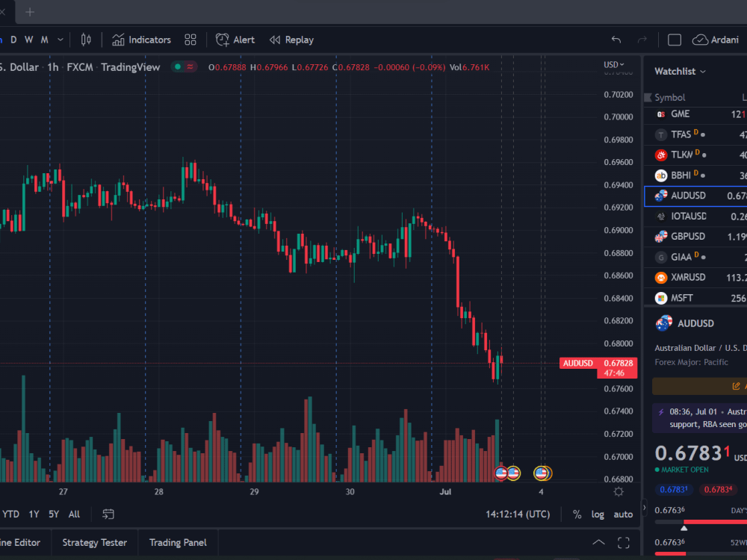The height and width of the screenshot is (560, 747).
Task: Open the 08:36 Jul 01 news headline
Action: (701, 417)
